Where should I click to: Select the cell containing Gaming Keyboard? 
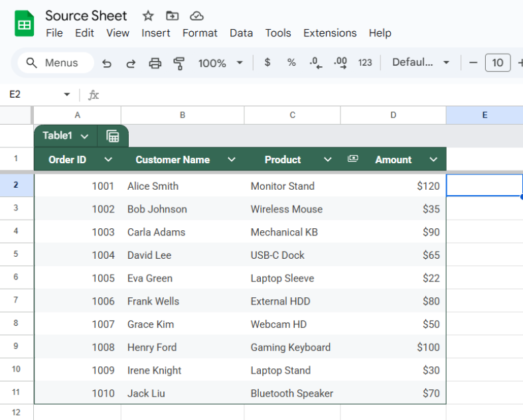pyautogui.click(x=291, y=347)
